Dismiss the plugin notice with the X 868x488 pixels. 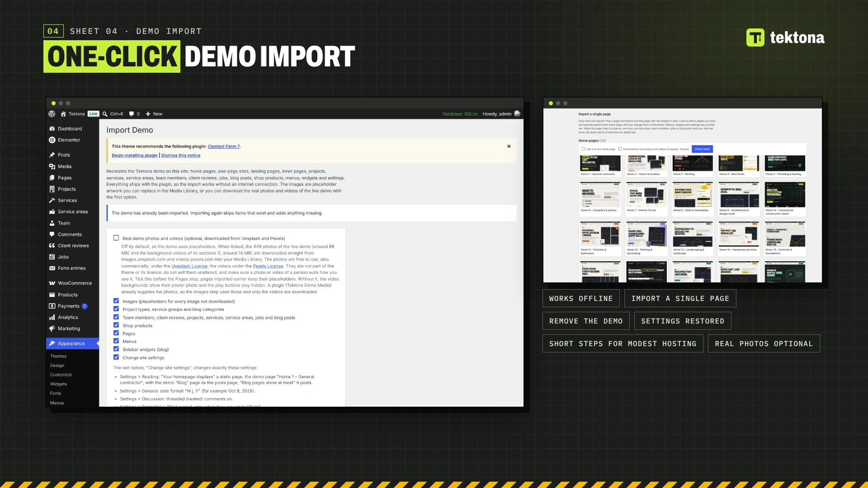[509, 146]
